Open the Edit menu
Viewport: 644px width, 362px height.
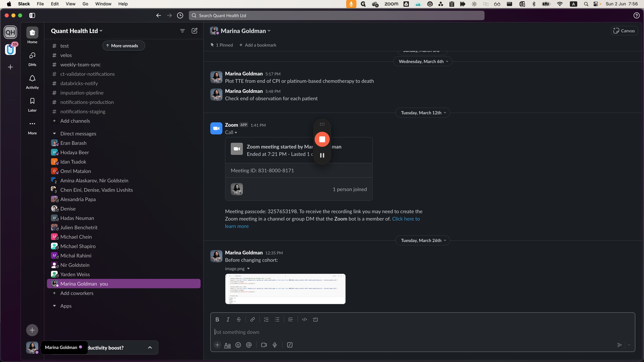coord(55,4)
